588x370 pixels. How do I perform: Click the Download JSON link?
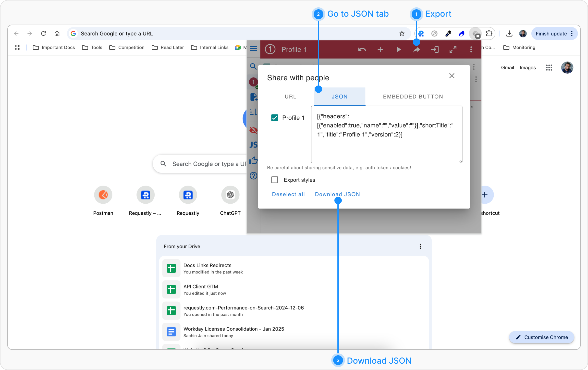pyautogui.click(x=337, y=194)
